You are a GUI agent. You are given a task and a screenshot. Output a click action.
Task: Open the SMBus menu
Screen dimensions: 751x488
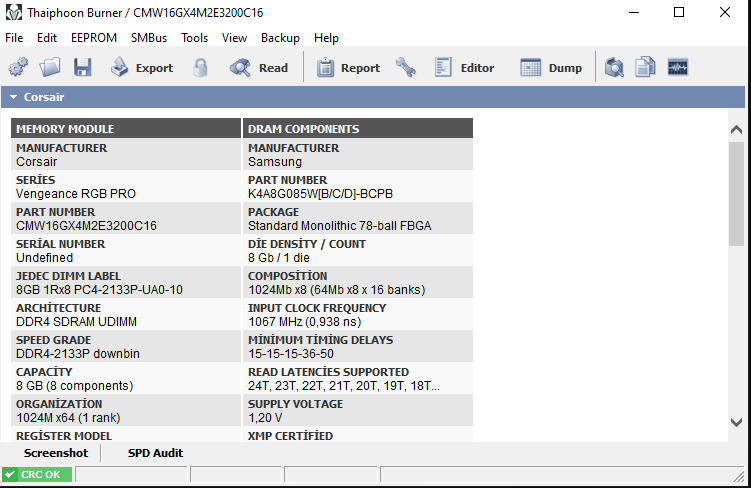tap(149, 38)
